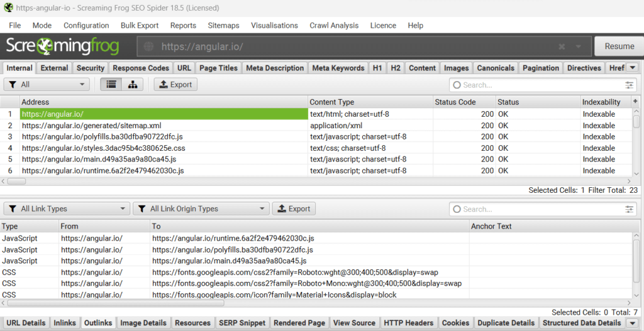Switch to the Security tab
This screenshot has height=331, width=644.
point(91,68)
